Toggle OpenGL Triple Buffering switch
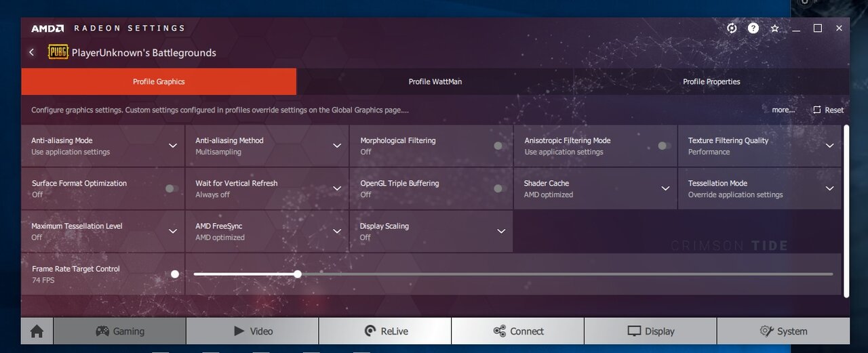Screen dimensions: 868x353 coord(500,188)
